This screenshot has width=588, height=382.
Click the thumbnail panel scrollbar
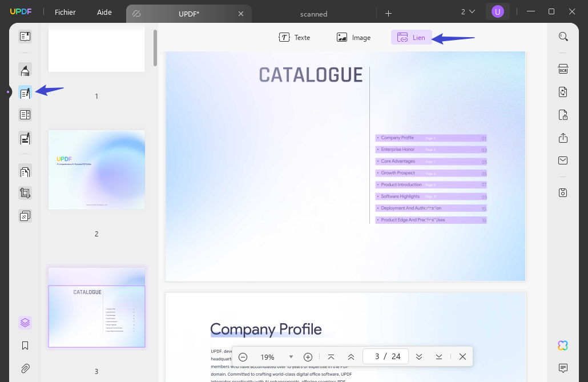[155, 48]
